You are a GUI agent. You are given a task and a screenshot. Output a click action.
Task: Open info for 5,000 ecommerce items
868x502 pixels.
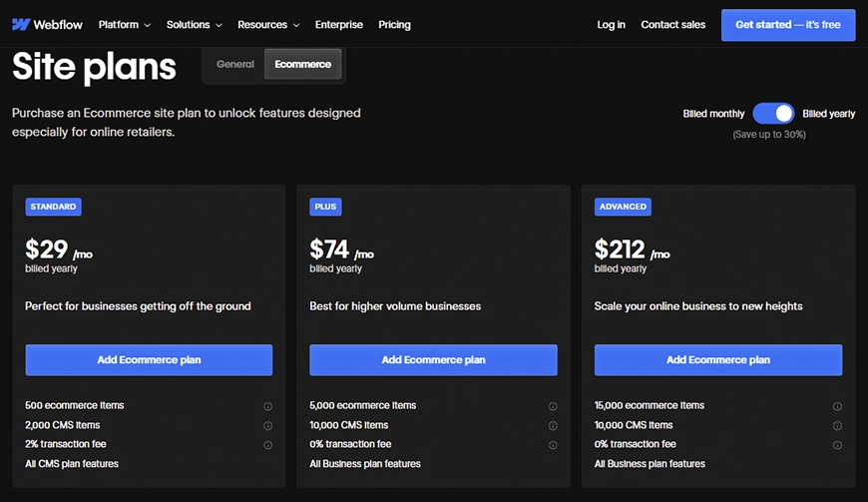point(553,406)
